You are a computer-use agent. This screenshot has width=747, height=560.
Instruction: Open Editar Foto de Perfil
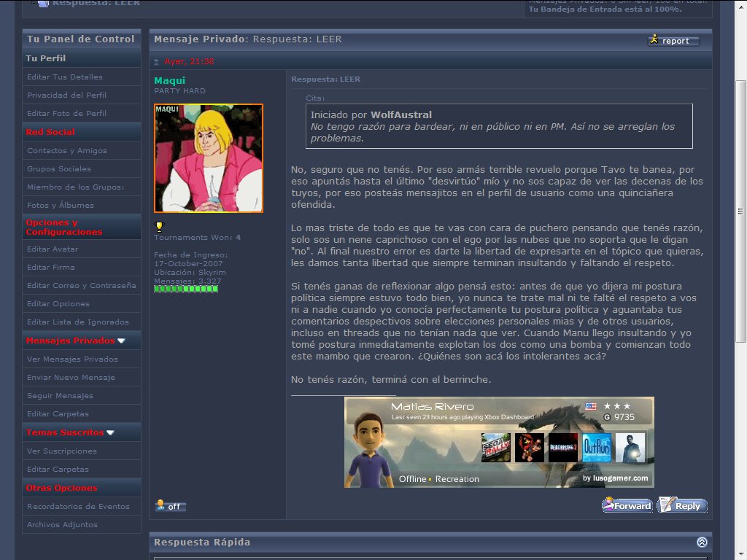tap(66, 113)
